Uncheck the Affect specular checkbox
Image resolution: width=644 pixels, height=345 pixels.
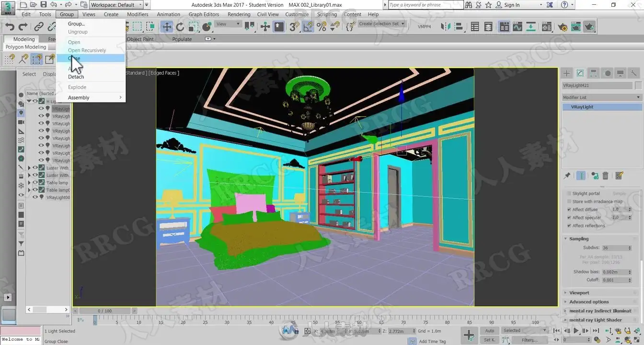[569, 218]
